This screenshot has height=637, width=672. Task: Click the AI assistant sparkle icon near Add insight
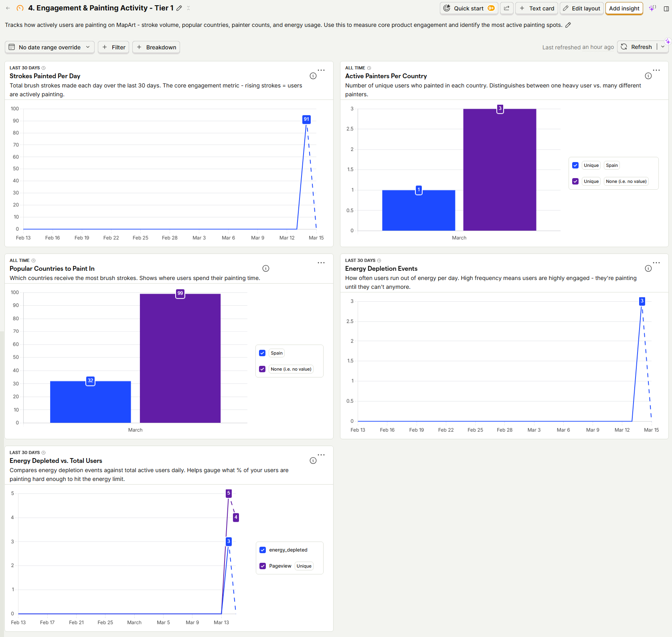(x=652, y=8)
